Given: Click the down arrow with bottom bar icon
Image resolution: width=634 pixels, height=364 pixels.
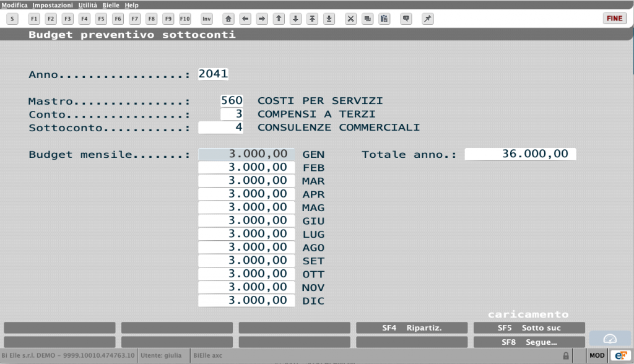Looking at the screenshot, I should 329,19.
